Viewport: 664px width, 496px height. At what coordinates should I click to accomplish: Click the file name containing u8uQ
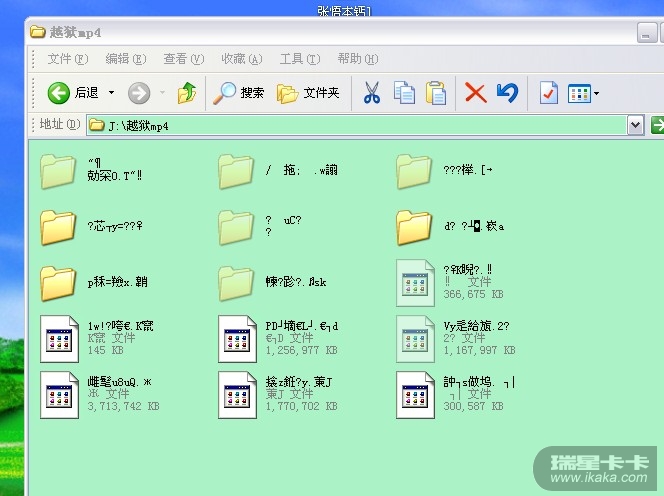(119, 382)
